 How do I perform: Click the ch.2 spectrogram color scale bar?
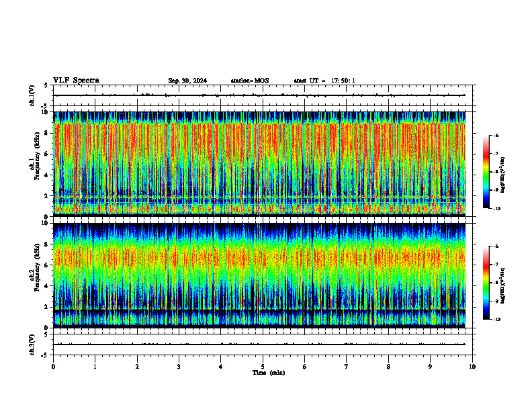point(486,283)
